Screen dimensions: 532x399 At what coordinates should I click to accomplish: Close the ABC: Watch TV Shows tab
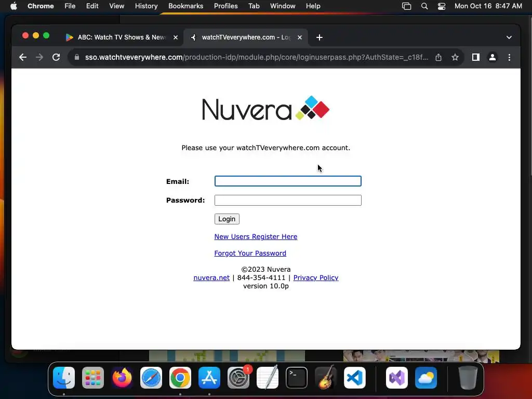pos(176,37)
